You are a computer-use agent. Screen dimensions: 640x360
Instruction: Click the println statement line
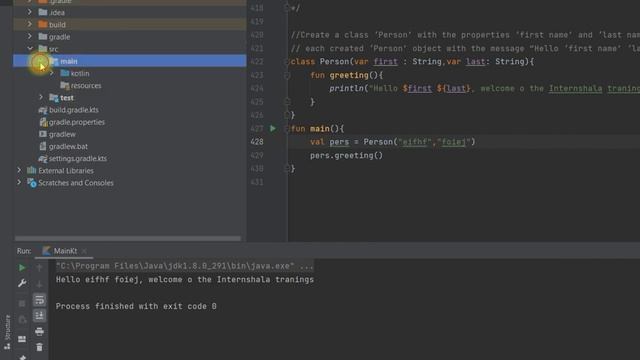coord(484,89)
